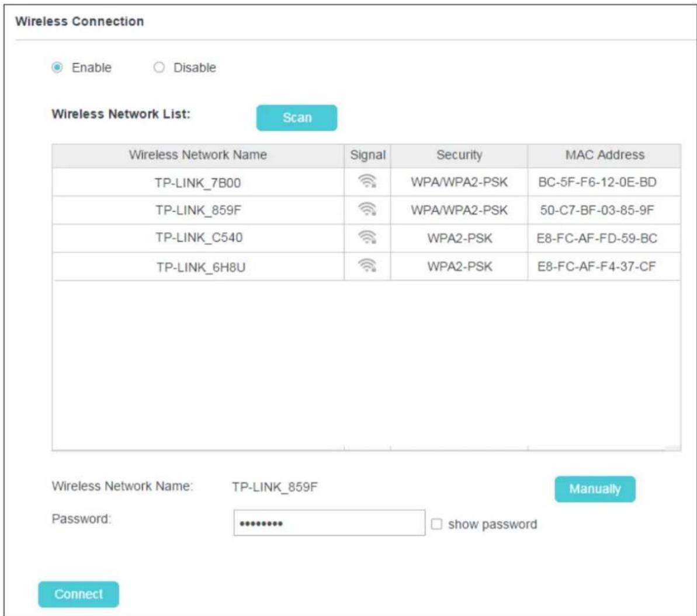Focus the Password input field

(x=330, y=523)
